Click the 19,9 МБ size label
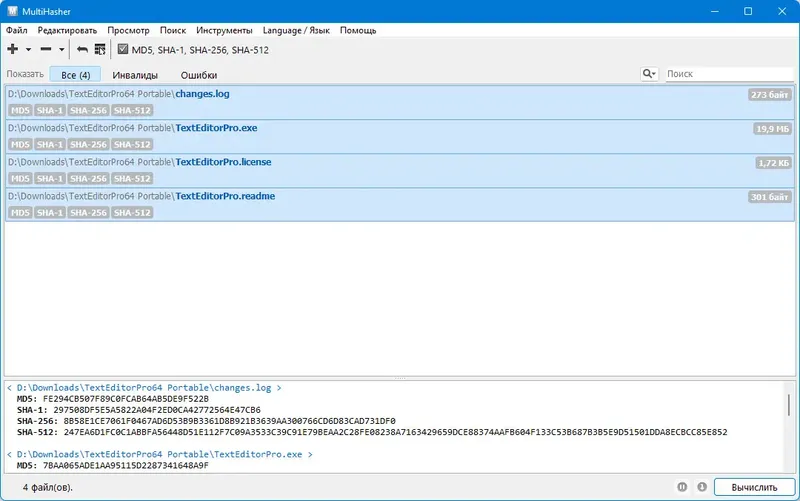The image size is (800, 501). (x=772, y=129)
